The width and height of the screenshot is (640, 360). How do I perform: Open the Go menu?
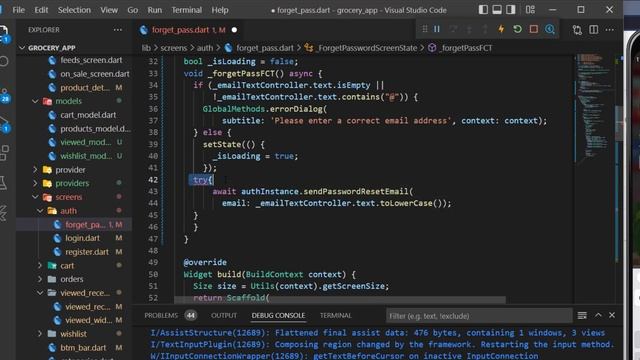pyautogui.click(x=133, y=10)
